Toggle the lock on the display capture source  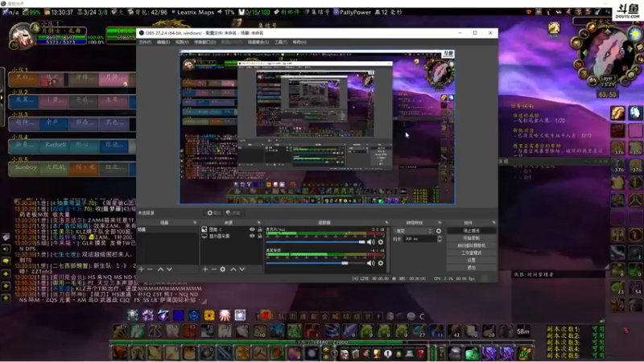(259, 236)
